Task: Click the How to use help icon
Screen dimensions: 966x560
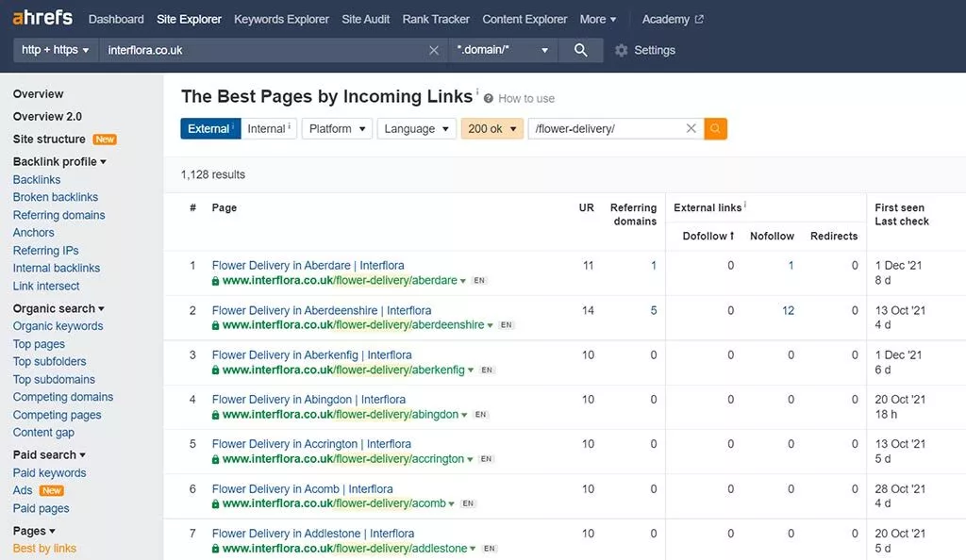Action: [x=489, y=98]
